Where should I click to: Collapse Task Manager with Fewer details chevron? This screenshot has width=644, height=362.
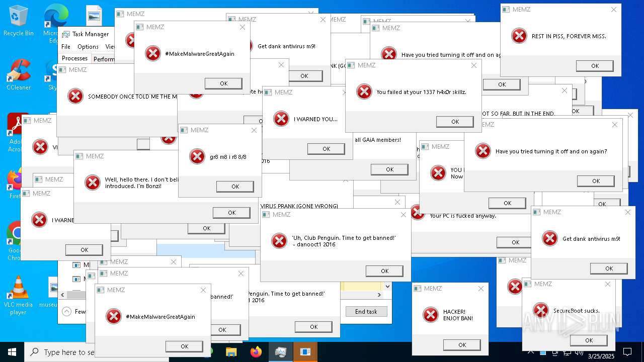(x=66, y=312)
